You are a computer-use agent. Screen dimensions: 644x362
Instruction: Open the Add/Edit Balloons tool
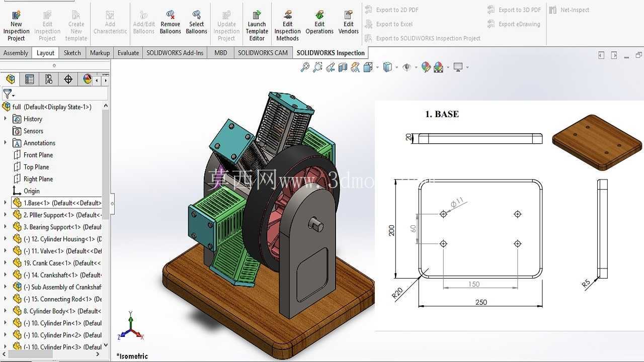click(x=144, y=22)
